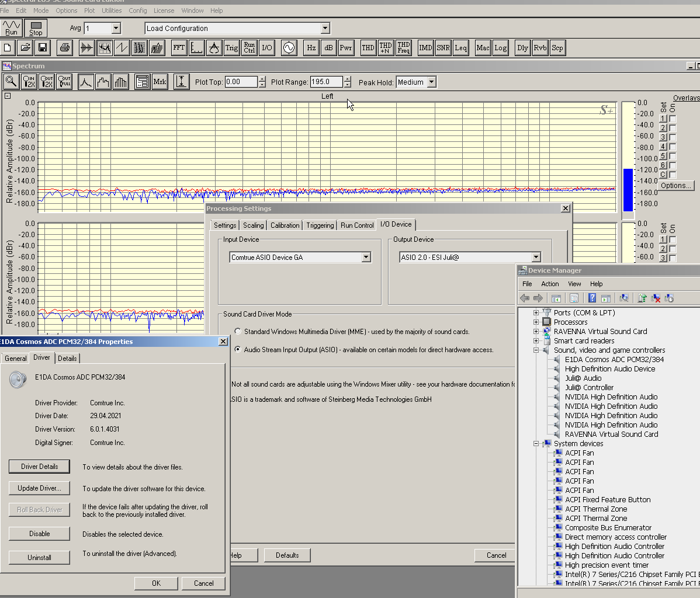Open the Avg dropdown
The height and width of the screenshot is (598, 700).
116,28
